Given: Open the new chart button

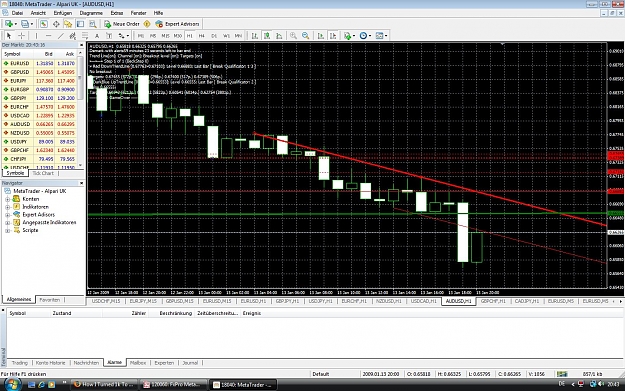Looking at the screenshot, I should tap(10, 24).
